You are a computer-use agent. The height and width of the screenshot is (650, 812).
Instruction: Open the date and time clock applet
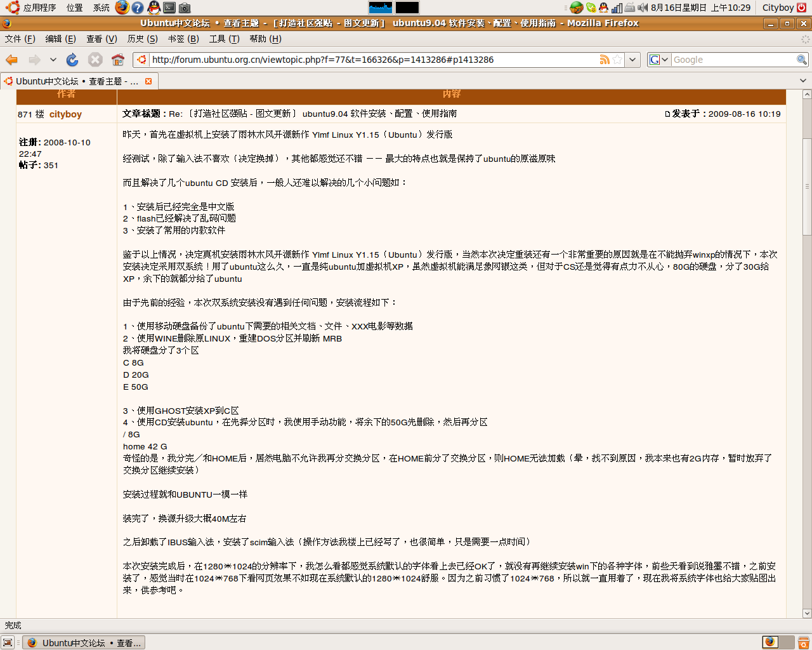(701, 8)
